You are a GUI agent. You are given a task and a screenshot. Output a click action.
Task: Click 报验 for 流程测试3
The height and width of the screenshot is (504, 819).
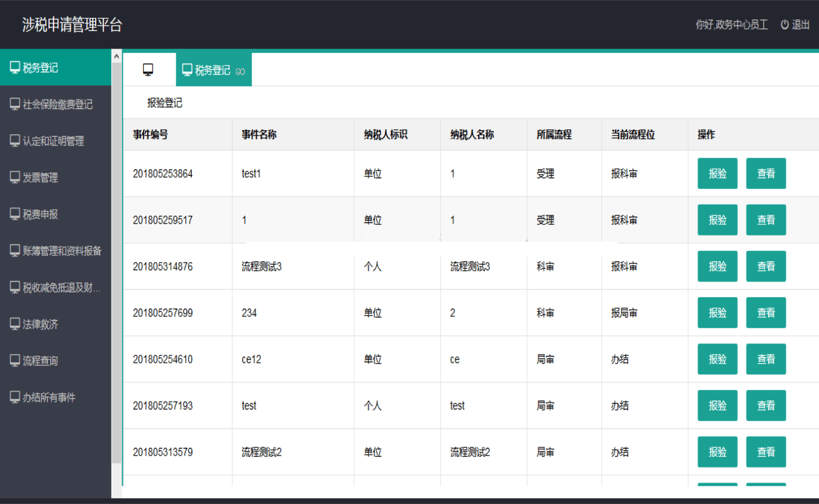(717, 266)
